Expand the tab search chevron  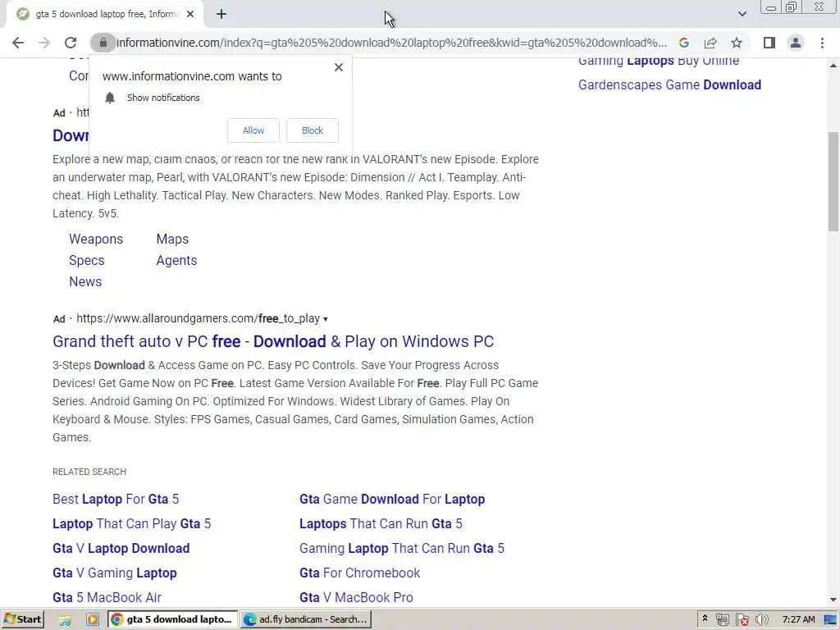click(742, 14)
